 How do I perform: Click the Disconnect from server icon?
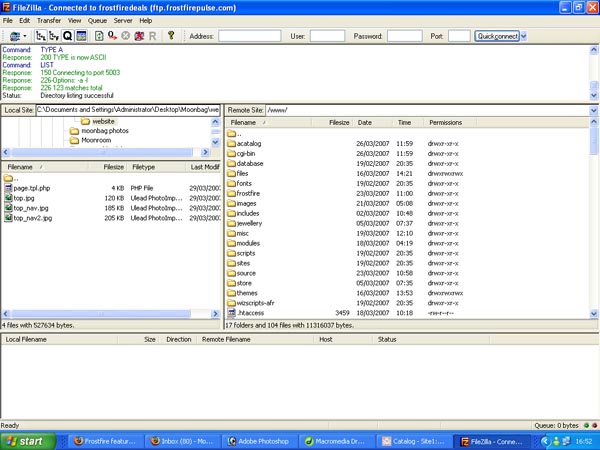[x=138, y=35]
